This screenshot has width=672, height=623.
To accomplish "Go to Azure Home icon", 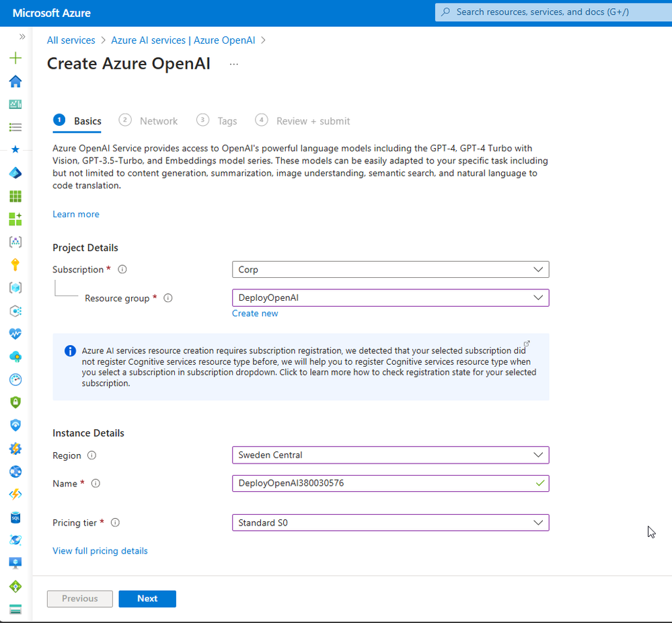I will 15,81.
